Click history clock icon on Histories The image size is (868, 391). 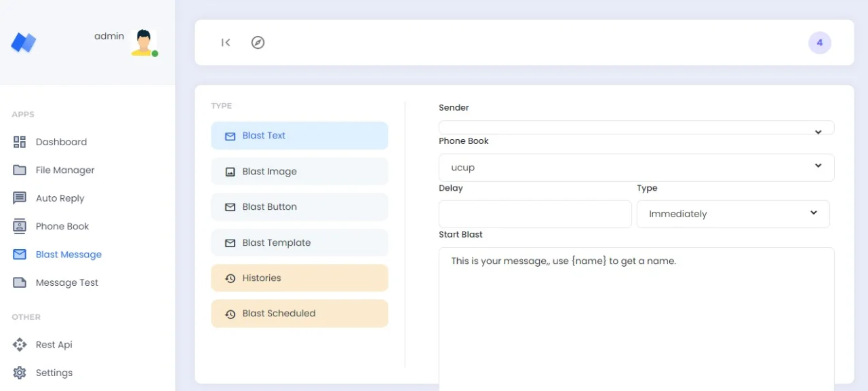coord(230,278)
